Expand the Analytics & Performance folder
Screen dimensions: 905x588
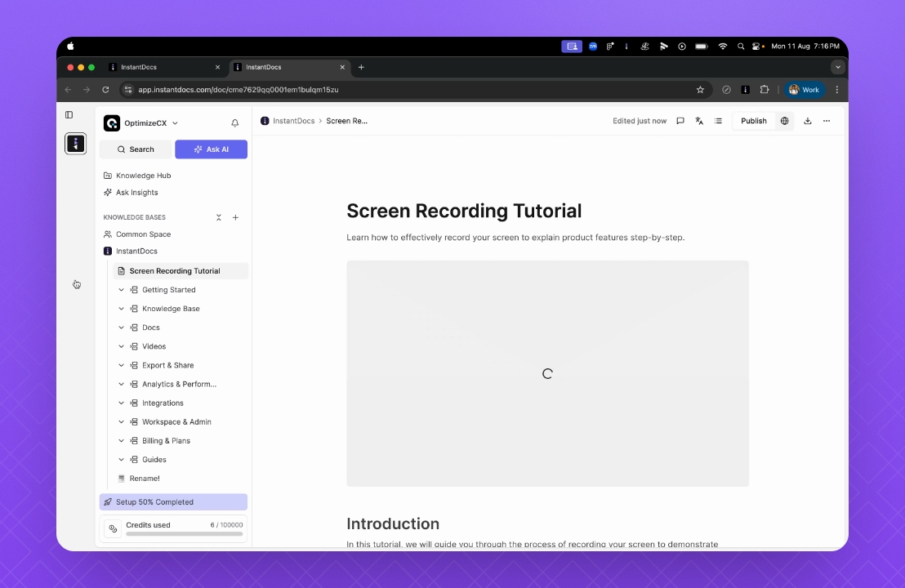(x=122, y=384)
